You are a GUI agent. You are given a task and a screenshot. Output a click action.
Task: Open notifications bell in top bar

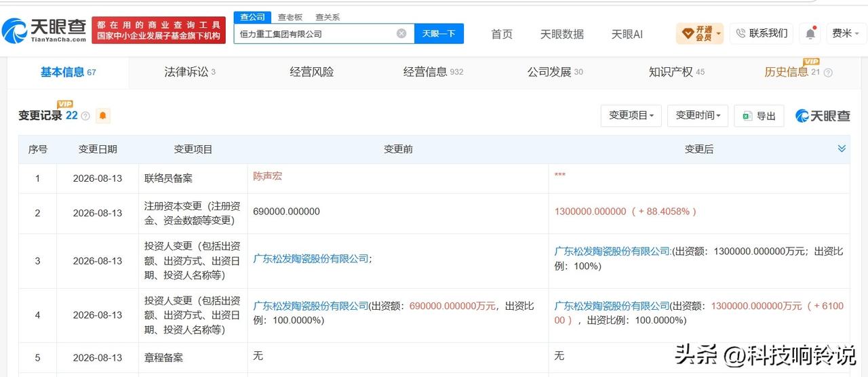[810, 33]
